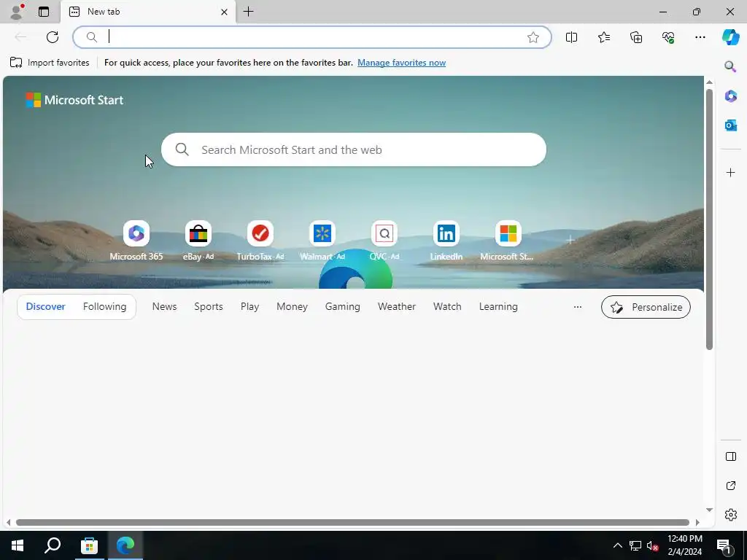This screenshot has width=747, height=560.
Task: Open the Edge profile icon
Action: point(17,12)
